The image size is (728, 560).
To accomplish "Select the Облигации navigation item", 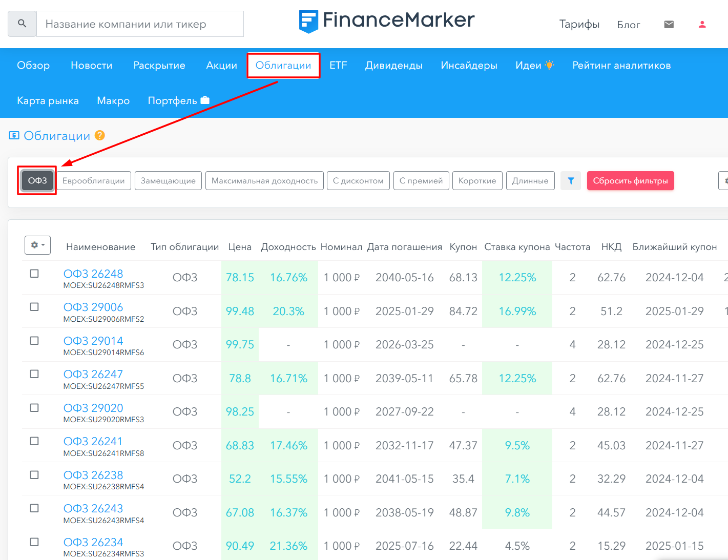I will click(x=283, y=65).
